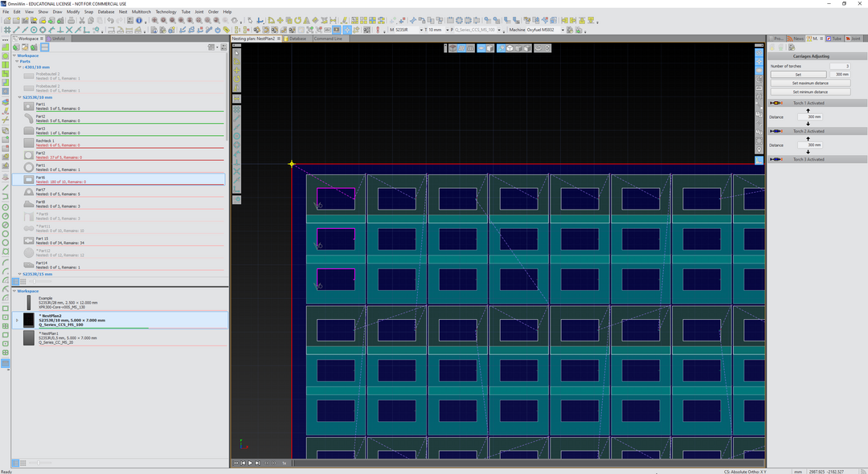Viewport: 868px width, 474px height.
Task: Click the map pin icon in viewport side strip
Action: coord(759,149)
